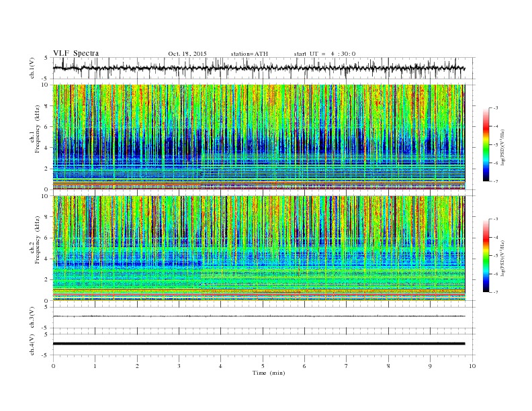Click time axis tick label "6"

pos(304,366)
